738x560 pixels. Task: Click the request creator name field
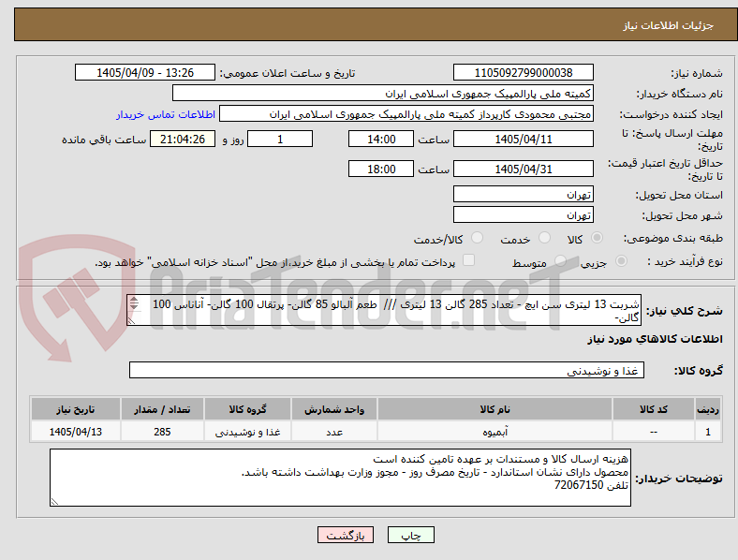pos(406,114)
